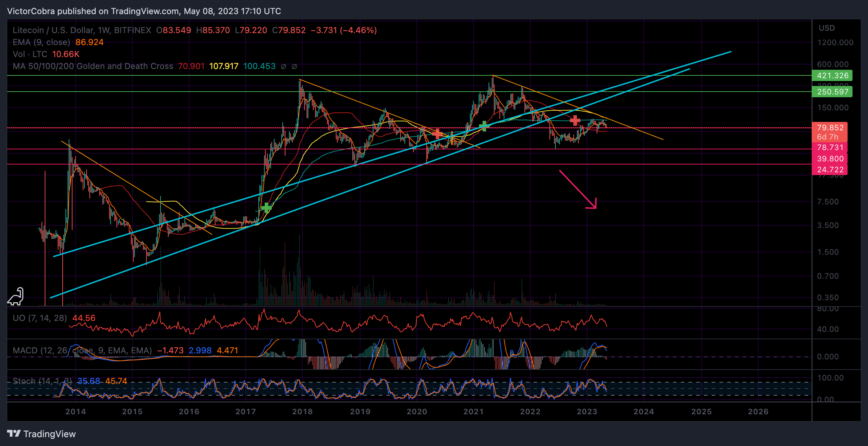Click the 2023 label on time axis

pos(587,412)
